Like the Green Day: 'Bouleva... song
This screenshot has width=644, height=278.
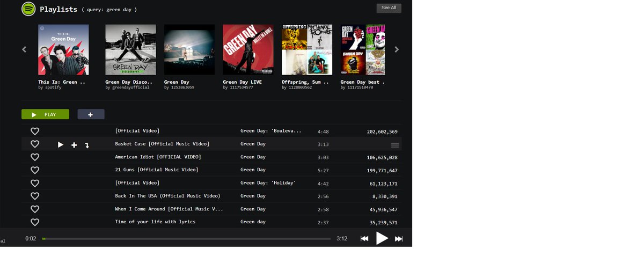[35, 131]
